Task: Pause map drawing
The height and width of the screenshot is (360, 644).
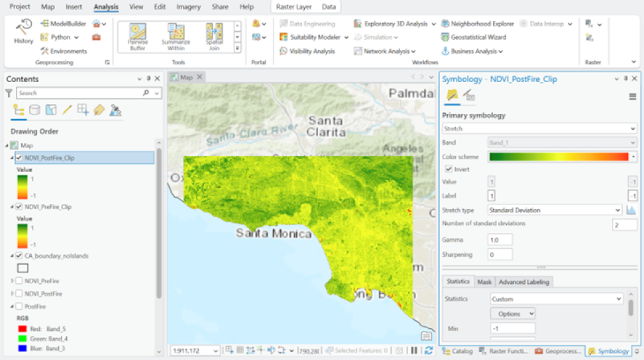Action: [414, 351]
